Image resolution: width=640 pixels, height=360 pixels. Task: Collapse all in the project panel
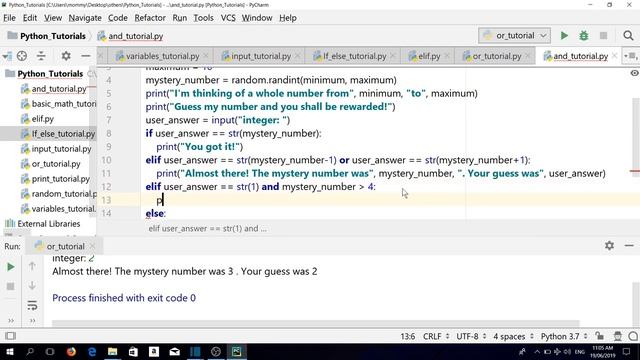pos(41,56)
